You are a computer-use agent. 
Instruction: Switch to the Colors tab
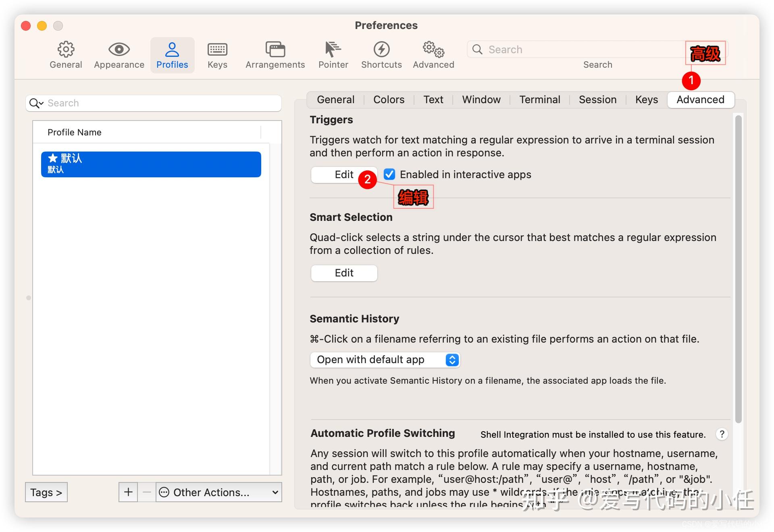coord(389,100)
